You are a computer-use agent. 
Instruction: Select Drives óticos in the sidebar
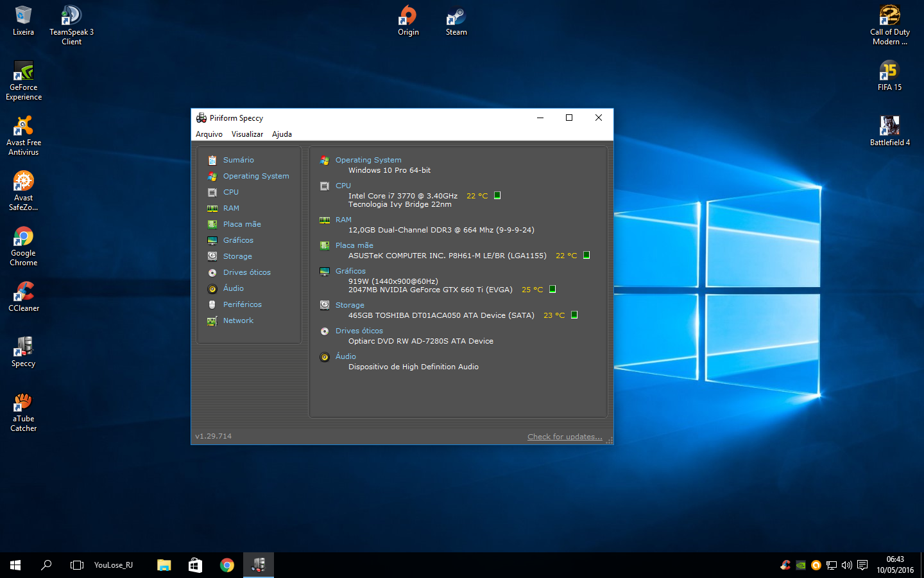pyautogui.click(x=247, y=272)
